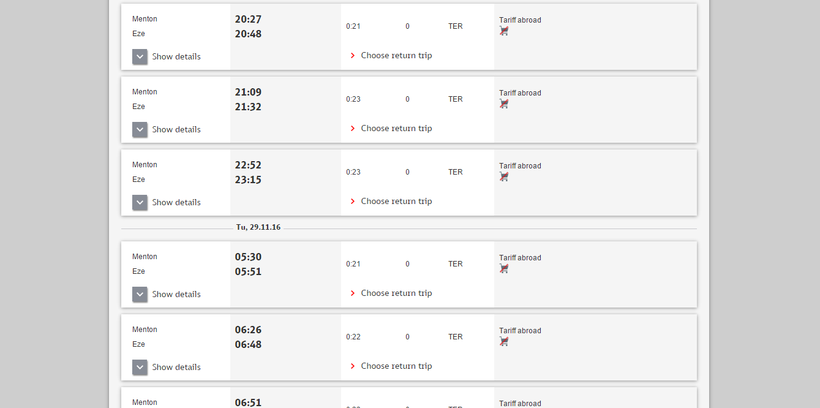
Task: Show details of the 05:30 connection
Action: click(140, 295)
